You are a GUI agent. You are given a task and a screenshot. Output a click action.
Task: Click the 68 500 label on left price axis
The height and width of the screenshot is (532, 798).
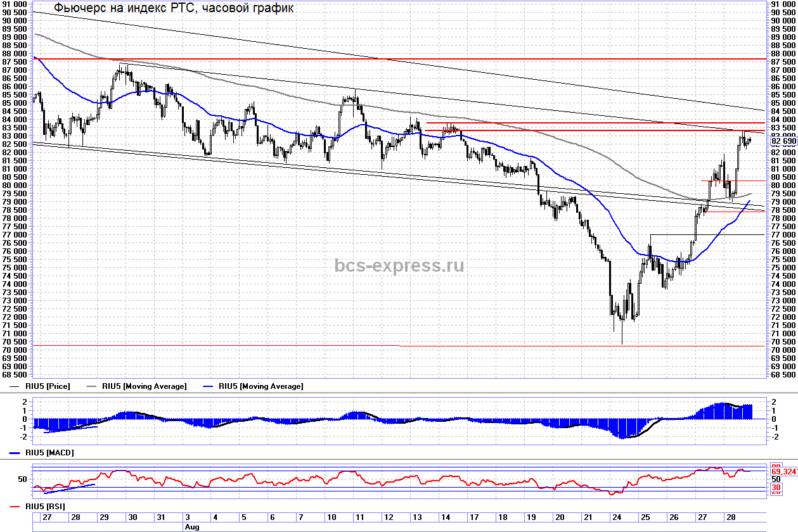pos(14,375)
